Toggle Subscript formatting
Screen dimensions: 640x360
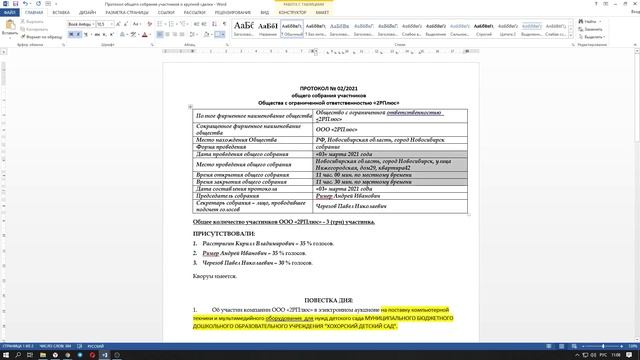pyautogui.click(x=104, y=34)
